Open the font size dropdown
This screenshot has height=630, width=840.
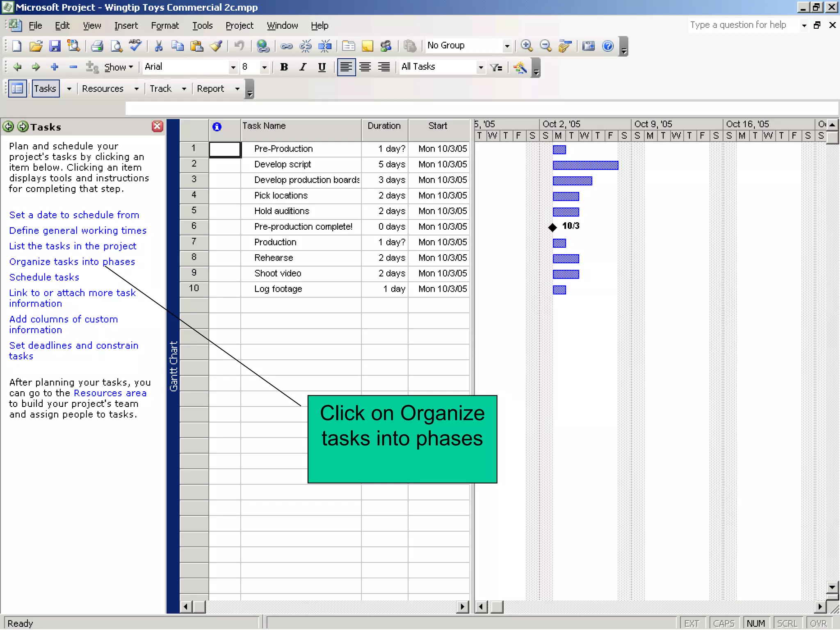265,67
